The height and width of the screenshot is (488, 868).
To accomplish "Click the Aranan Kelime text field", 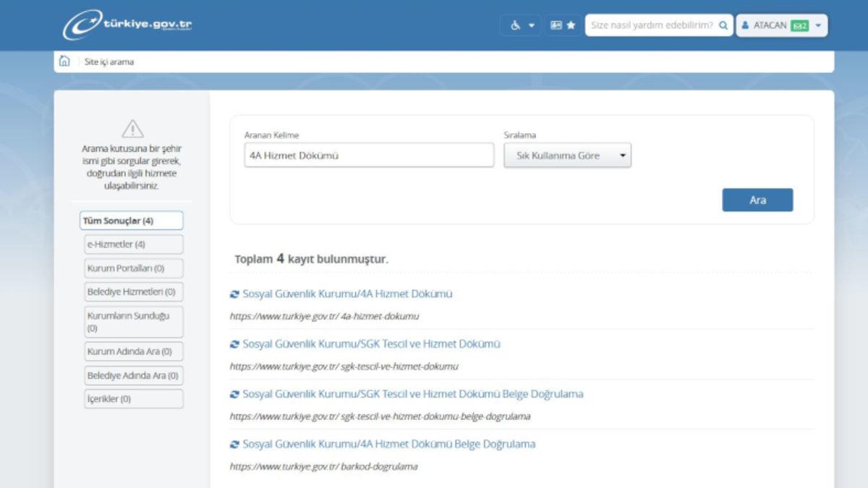I will pyautogui.click(x=369, y=155).
